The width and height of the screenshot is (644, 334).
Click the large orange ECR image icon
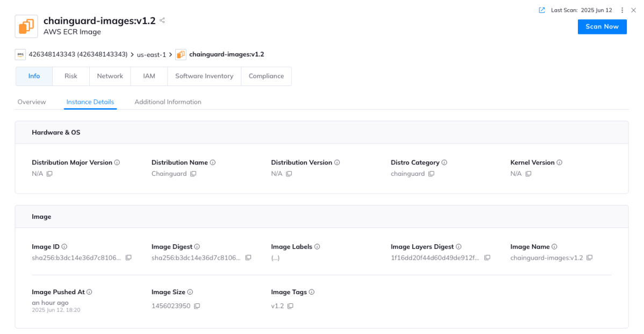[26, 26]
